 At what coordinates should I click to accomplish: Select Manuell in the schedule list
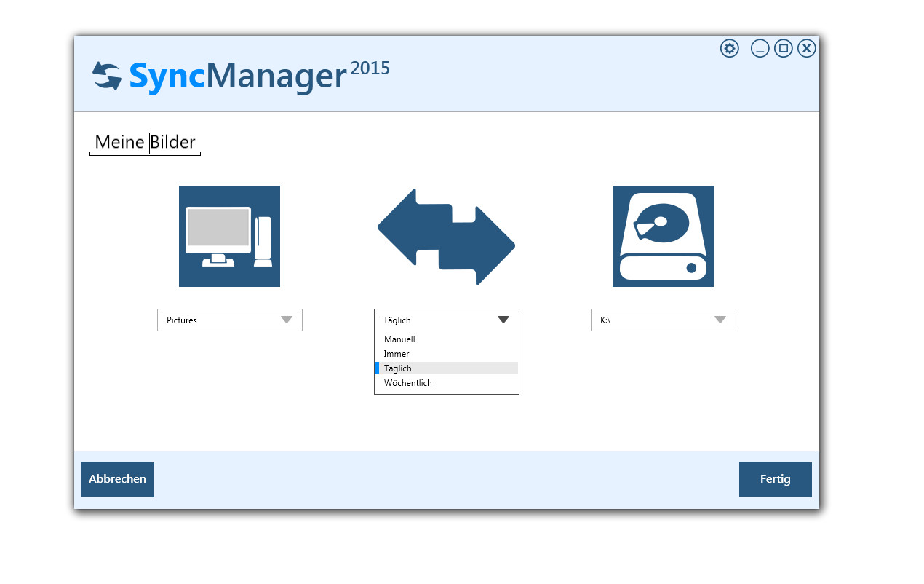447,339
